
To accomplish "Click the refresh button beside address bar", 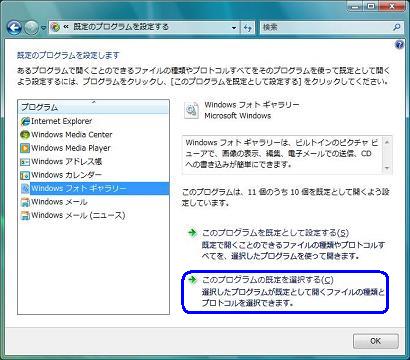I will click(x=248, y=28).
